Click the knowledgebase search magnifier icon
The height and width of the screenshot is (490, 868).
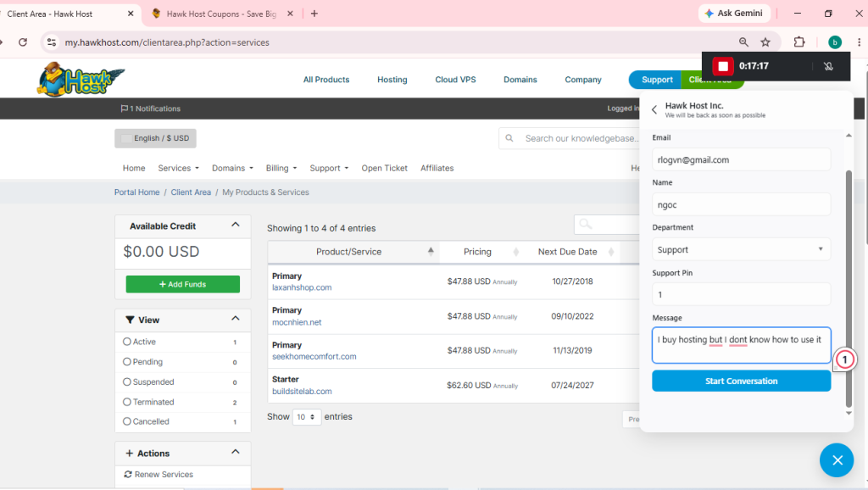pyautogui.click(x=509, y=138)
